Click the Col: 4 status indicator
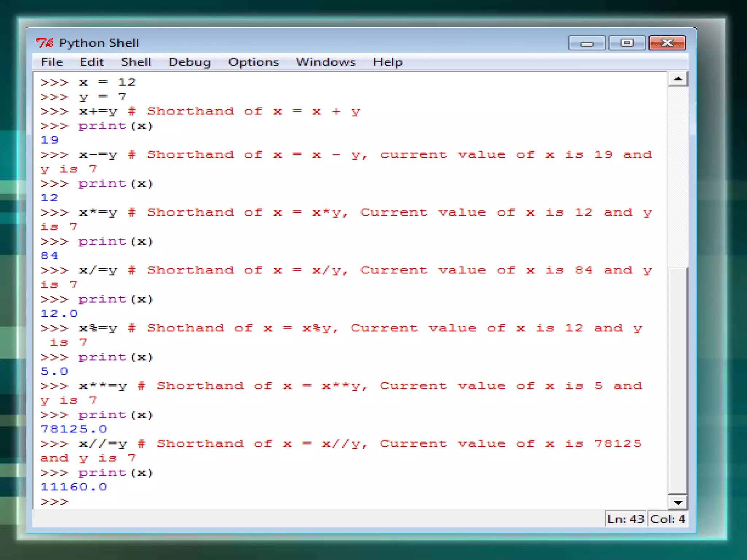This screenshot has height=560, width=747. [667, 519]
